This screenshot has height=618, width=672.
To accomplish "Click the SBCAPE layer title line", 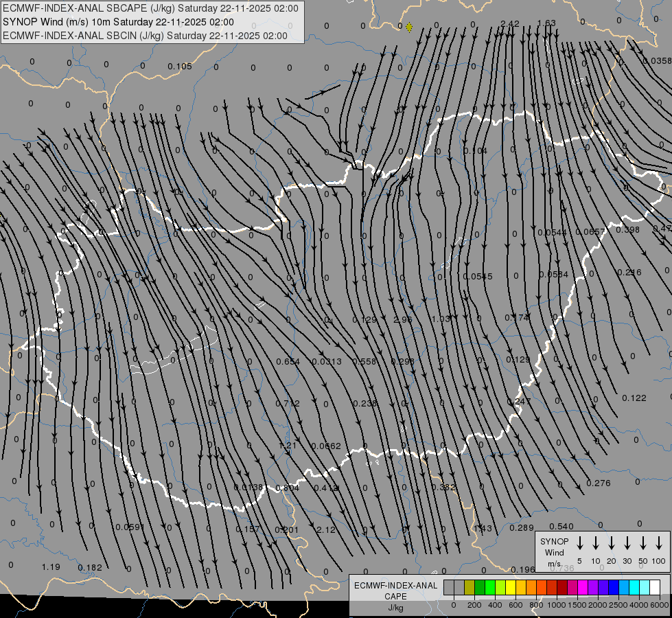I will click(151, 9).
